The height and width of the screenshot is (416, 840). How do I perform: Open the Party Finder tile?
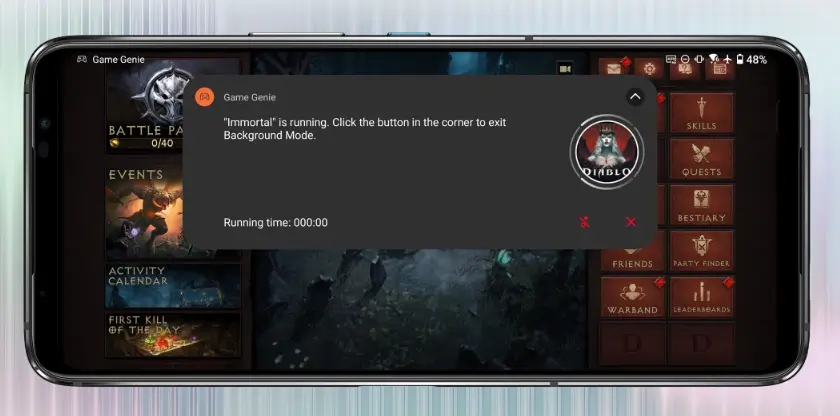tap(701, 251)
